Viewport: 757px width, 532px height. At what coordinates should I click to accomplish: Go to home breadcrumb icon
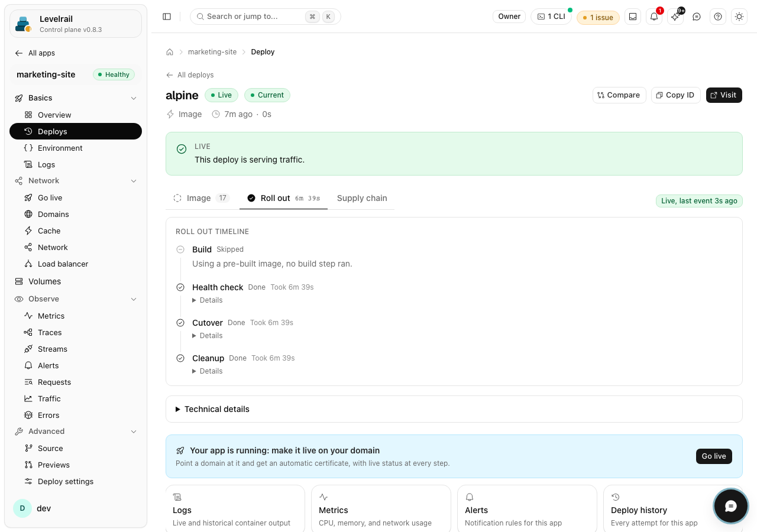[x=170, y=52]
